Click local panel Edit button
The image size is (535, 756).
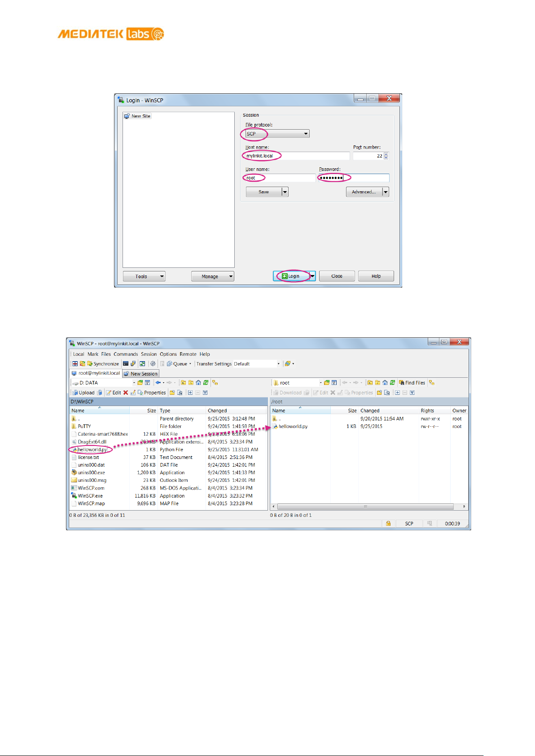tap(114, 393)
